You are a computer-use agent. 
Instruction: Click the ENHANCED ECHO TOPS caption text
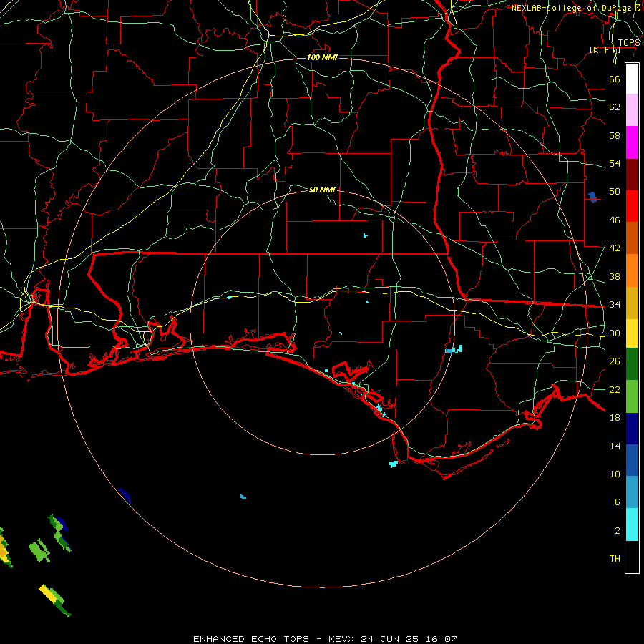pos(251,639)
